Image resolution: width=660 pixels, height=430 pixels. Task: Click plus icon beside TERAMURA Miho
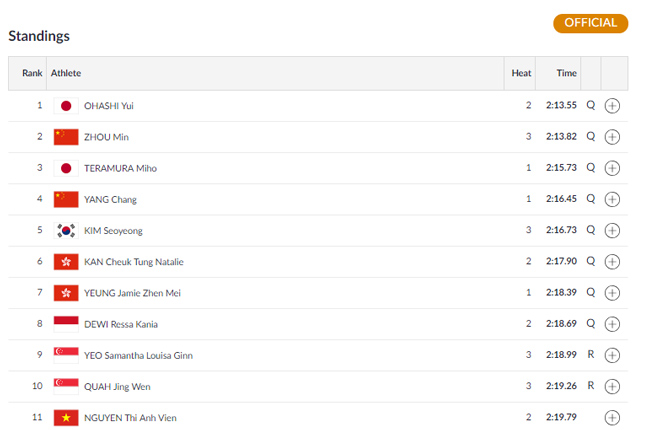[613, 168]
